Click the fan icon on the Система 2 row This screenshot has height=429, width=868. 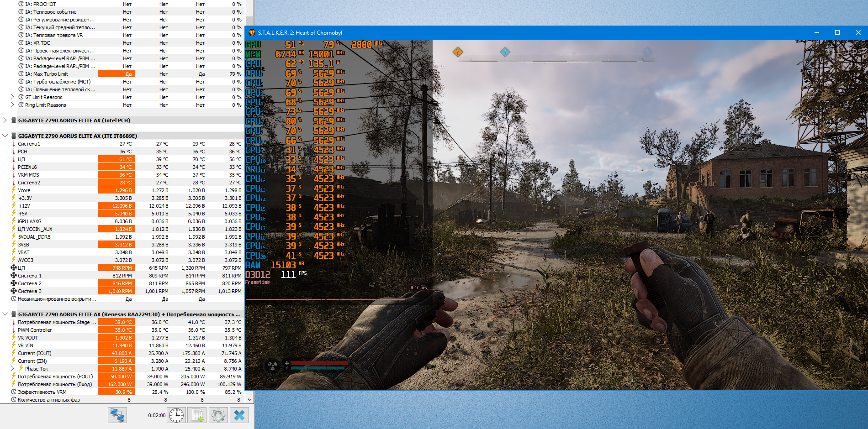tap(14, 283)
